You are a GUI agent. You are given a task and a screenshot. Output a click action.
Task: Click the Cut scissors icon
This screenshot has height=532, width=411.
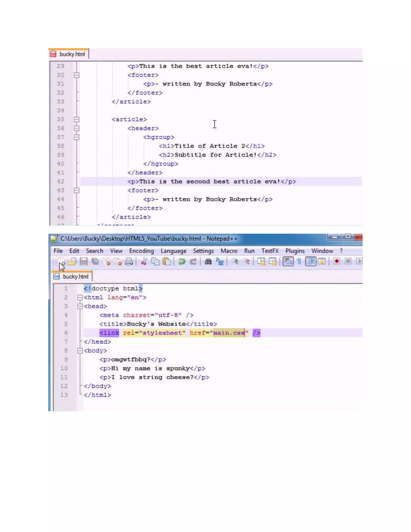click(144, 262)
